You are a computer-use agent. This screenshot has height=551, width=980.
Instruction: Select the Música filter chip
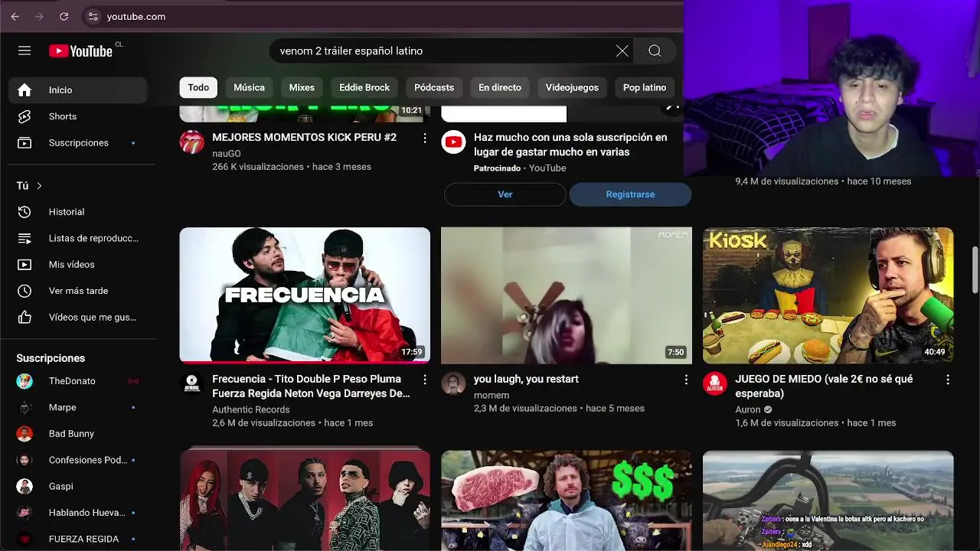tap(249, 87)
